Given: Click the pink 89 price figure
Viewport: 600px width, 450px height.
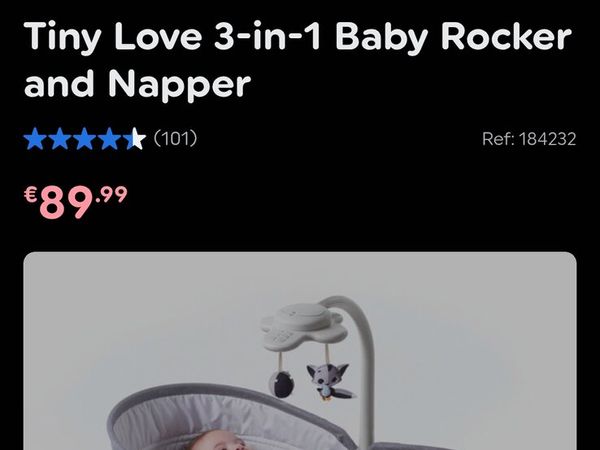Looking at the screenshot, I should (67, 202).
